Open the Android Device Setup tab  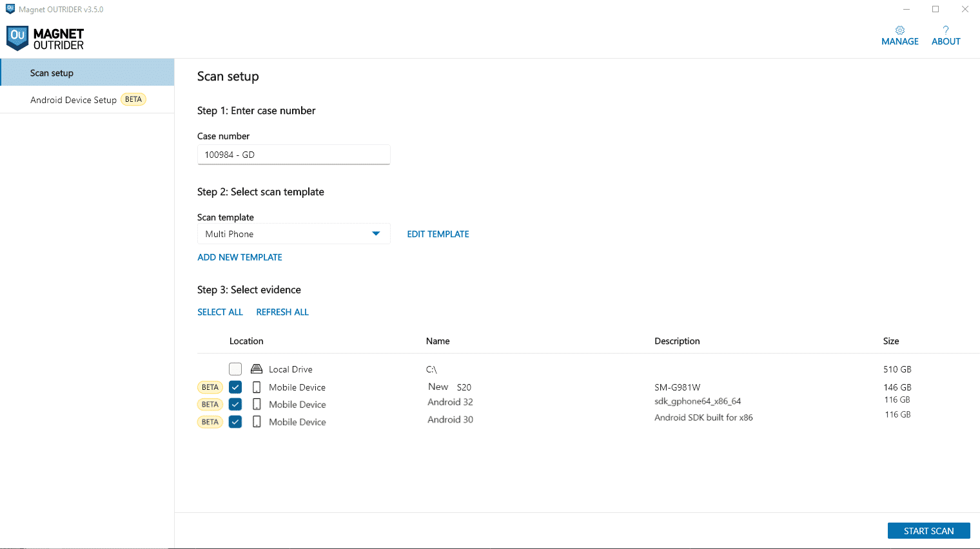pyautogui.click(x=87, y=100)
